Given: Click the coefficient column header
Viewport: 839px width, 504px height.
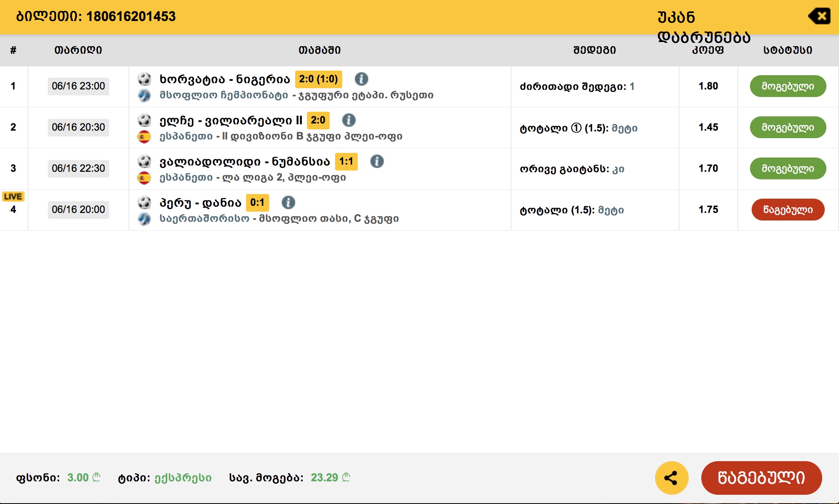Looking at the screenshot, I should (708, 50).
